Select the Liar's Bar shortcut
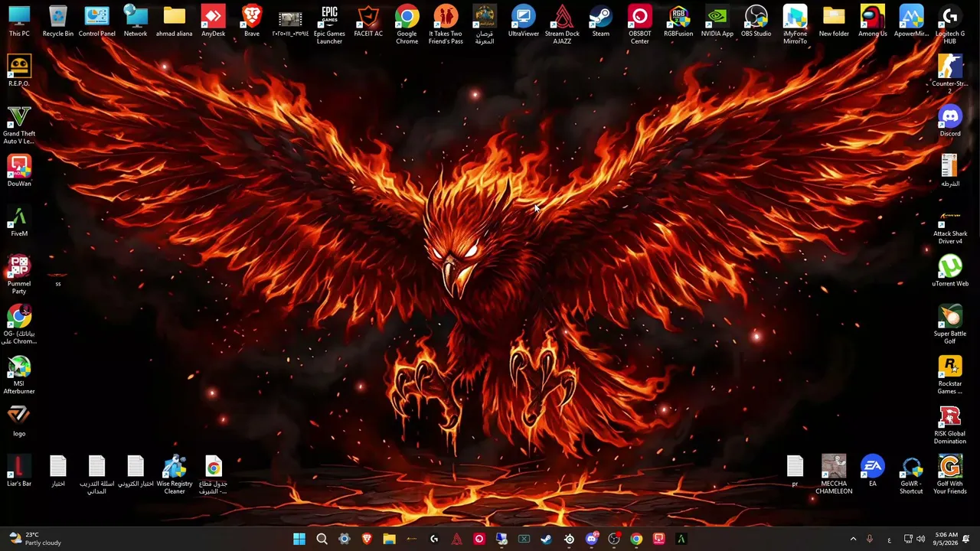The image size is (980, 551). pos(19,471)
